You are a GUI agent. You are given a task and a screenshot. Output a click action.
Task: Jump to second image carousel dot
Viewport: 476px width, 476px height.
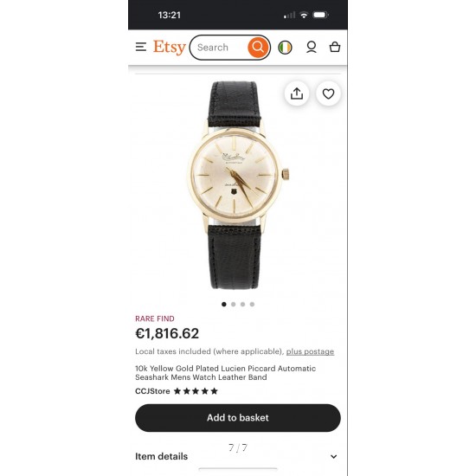click(234, 304)
